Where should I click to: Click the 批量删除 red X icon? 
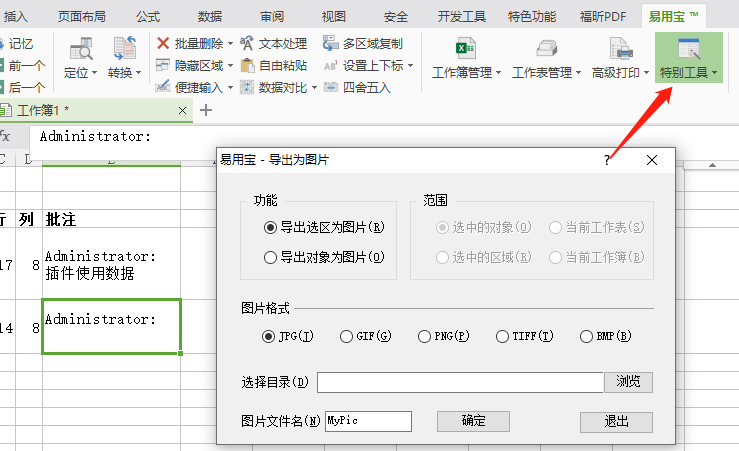tap(163, 43)
